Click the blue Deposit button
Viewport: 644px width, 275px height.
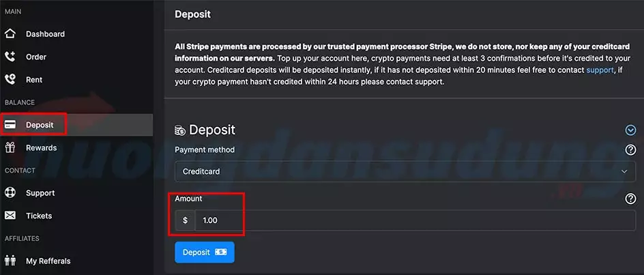(x=205, y=252)
